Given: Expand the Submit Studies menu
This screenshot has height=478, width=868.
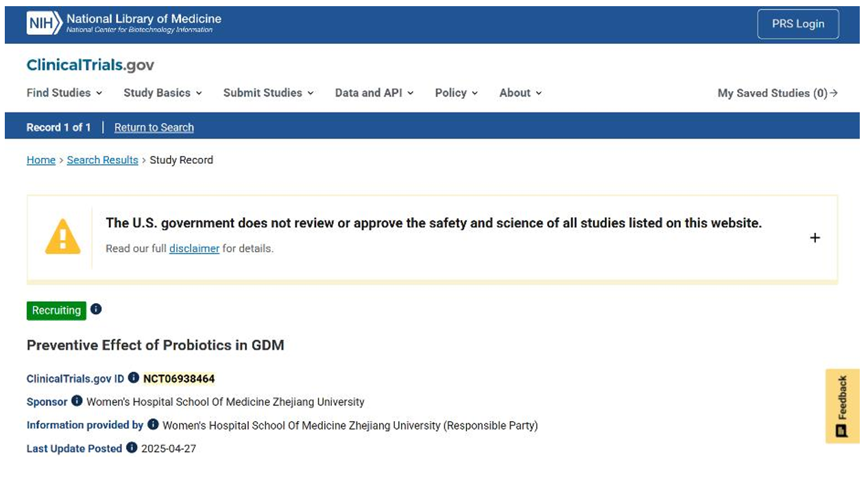Looking at the screenshot, I should (x=268, y=93).
